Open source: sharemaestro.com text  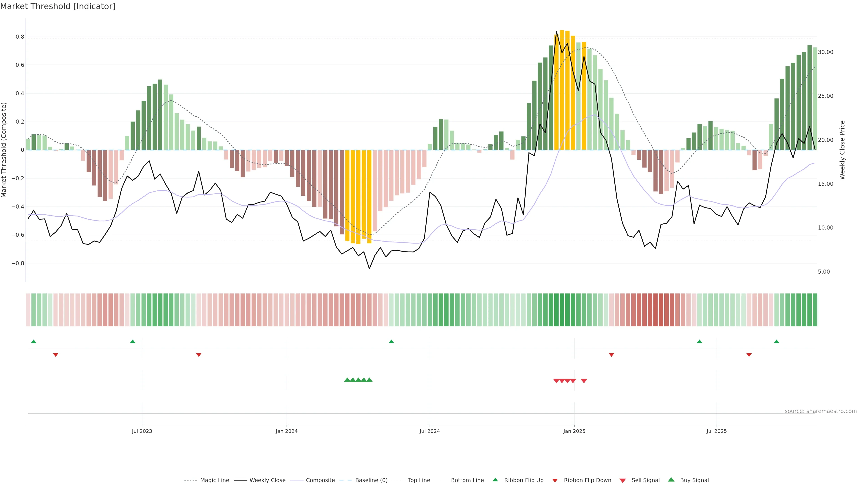coord(821,411)
